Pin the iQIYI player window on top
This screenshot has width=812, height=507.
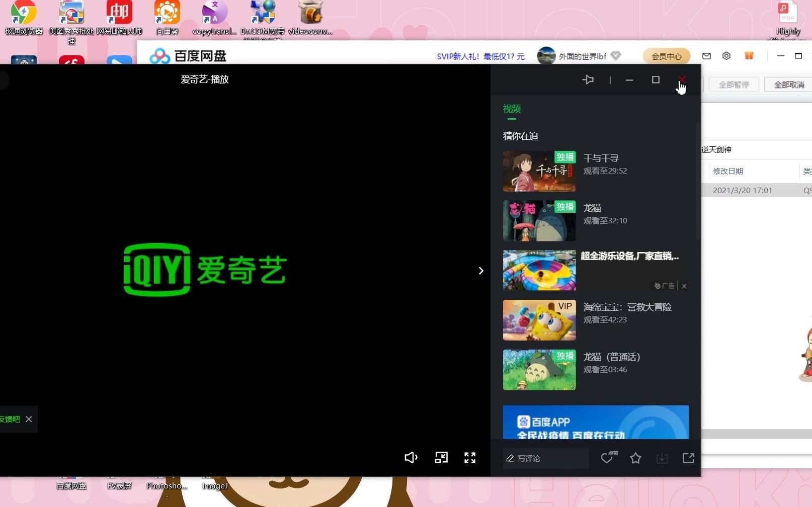588,79
